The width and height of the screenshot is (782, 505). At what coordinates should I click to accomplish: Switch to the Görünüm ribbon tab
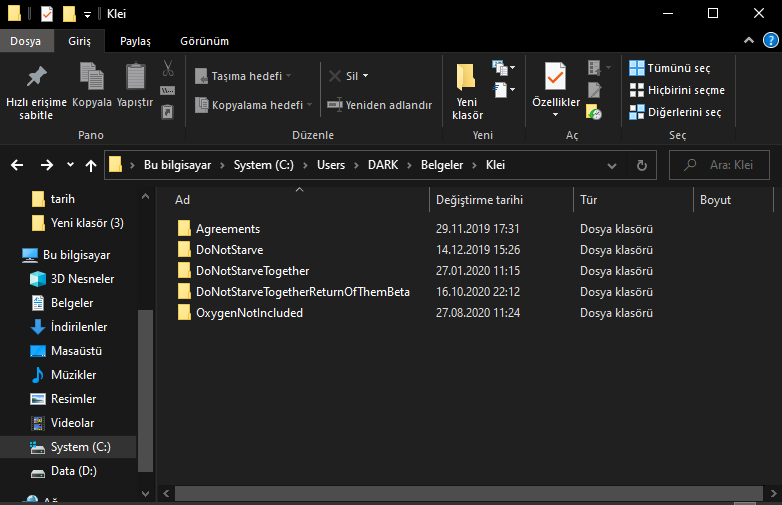tap(204, 41)
